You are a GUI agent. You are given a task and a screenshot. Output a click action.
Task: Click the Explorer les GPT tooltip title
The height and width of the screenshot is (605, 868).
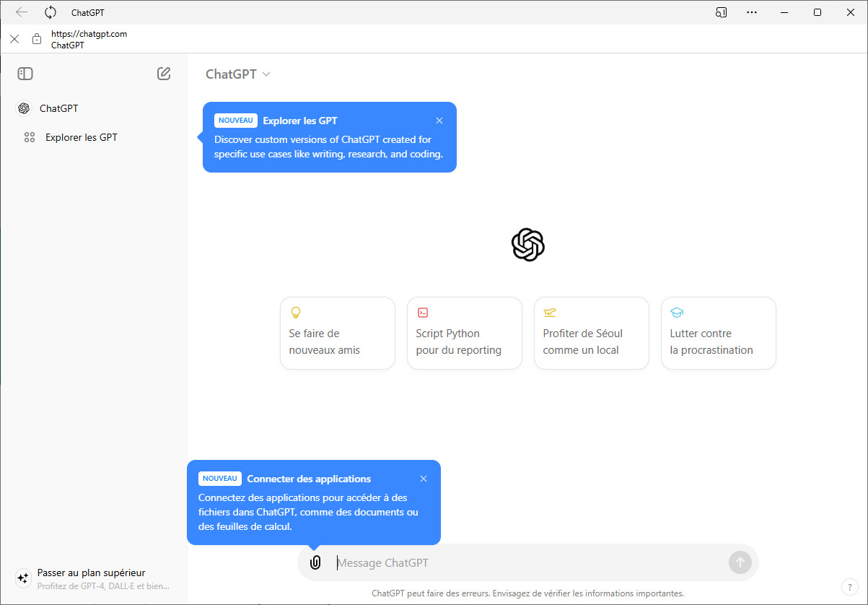[x=300, y=121]
